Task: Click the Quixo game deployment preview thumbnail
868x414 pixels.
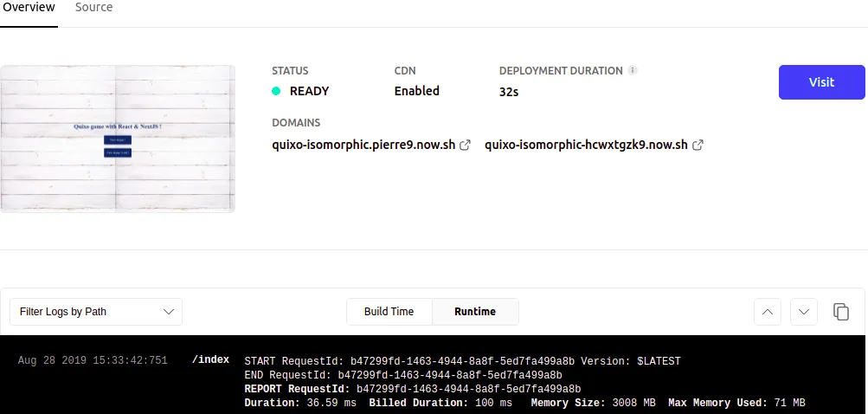Action: pyautogui.click(x=118, y=139)
